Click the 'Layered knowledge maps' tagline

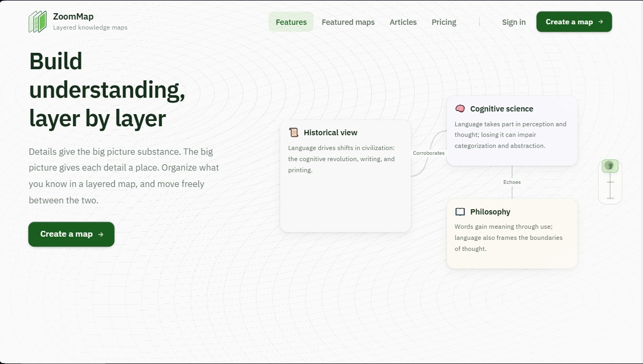pyautogui.click(x=90, y=27)
